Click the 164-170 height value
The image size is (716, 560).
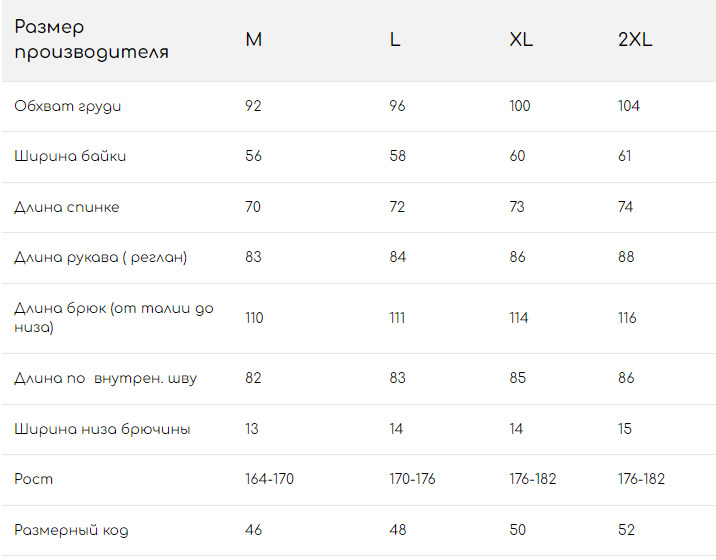click(269, 479)
